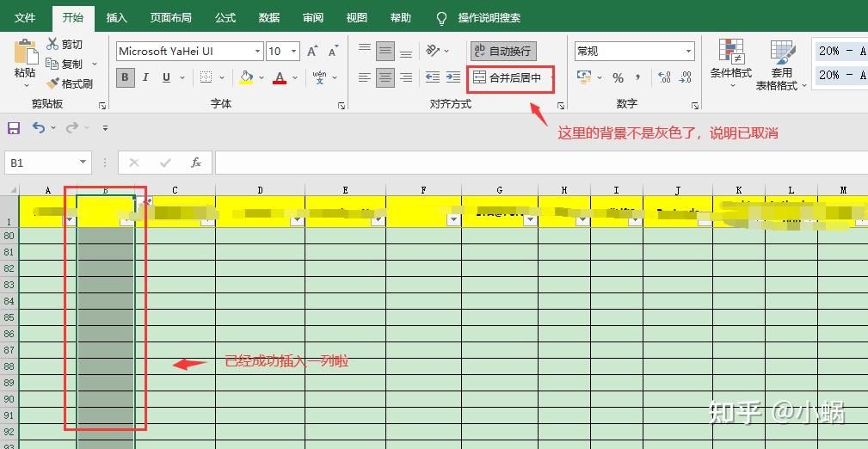868x449 pixels.
Task: Toggle middle vertical alignment
Action: [x=385, y=51]
